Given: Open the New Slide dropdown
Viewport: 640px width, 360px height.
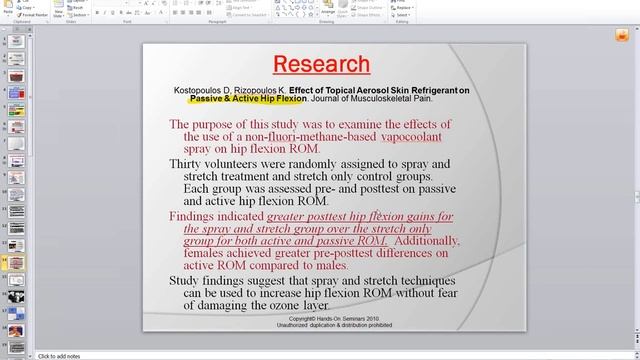Looking at the screenshot, I should coord(58,15).
